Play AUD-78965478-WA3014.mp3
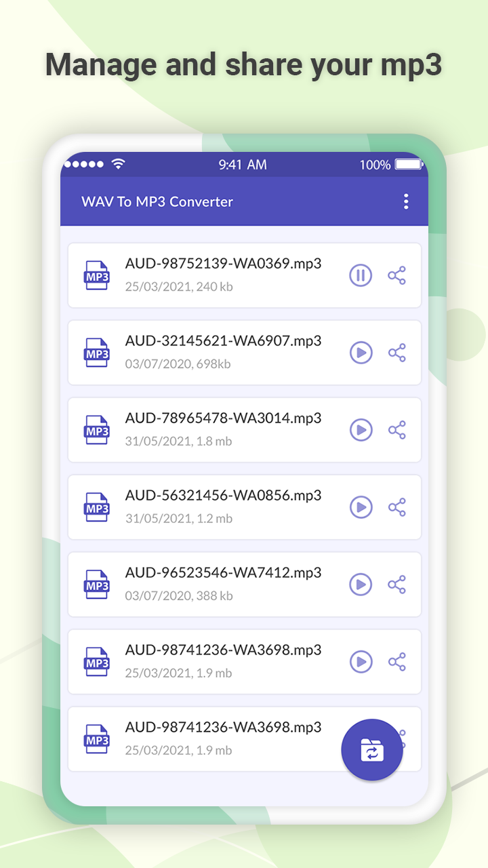The image size is (488, 868). [361, 430]
